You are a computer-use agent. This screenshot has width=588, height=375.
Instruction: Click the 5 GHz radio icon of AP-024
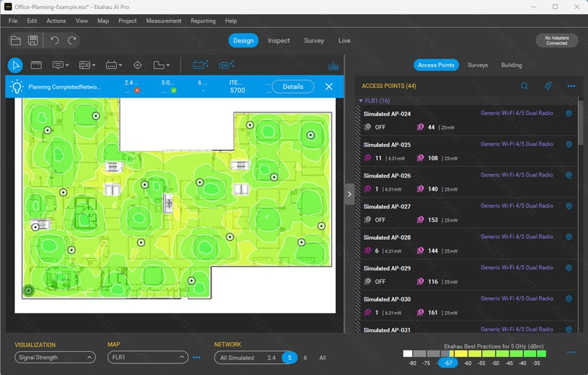tap(420, 127)
